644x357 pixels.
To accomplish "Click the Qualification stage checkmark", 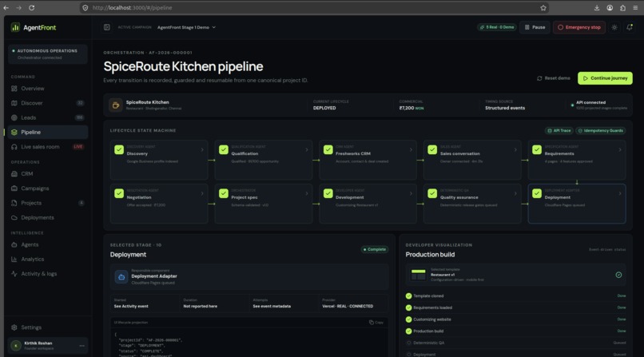I will 224,150.
